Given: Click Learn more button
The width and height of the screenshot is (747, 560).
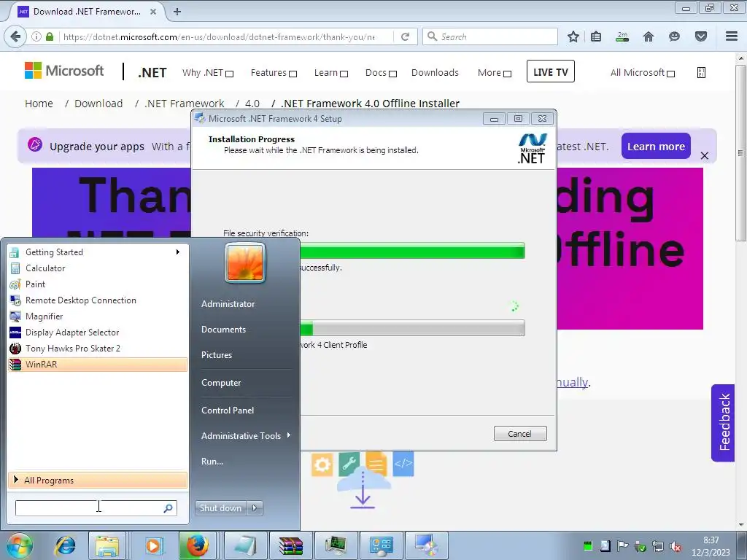Looking at the screenshot, I should [656, 146].
